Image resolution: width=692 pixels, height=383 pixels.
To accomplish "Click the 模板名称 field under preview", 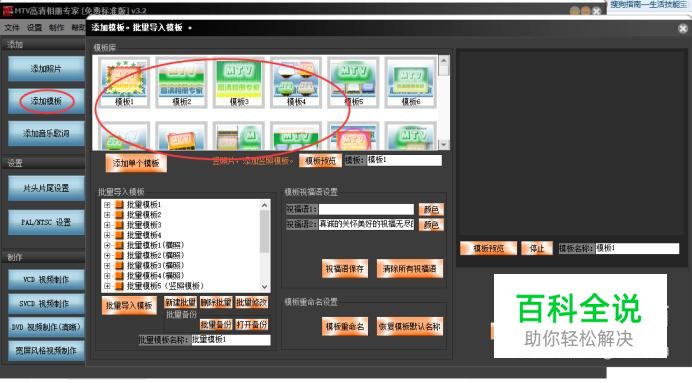I will pyautogui.click(x=637, y=248).
